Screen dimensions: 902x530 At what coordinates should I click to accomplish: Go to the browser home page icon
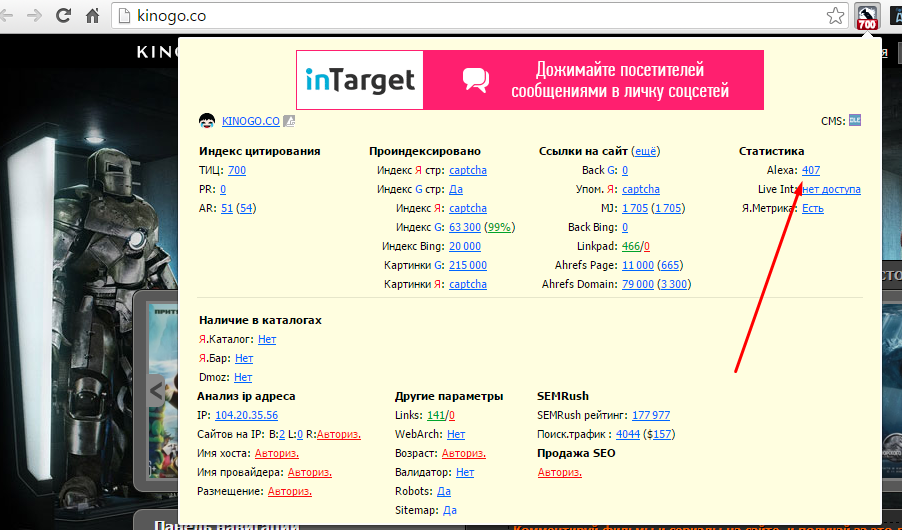click(92, 16)
